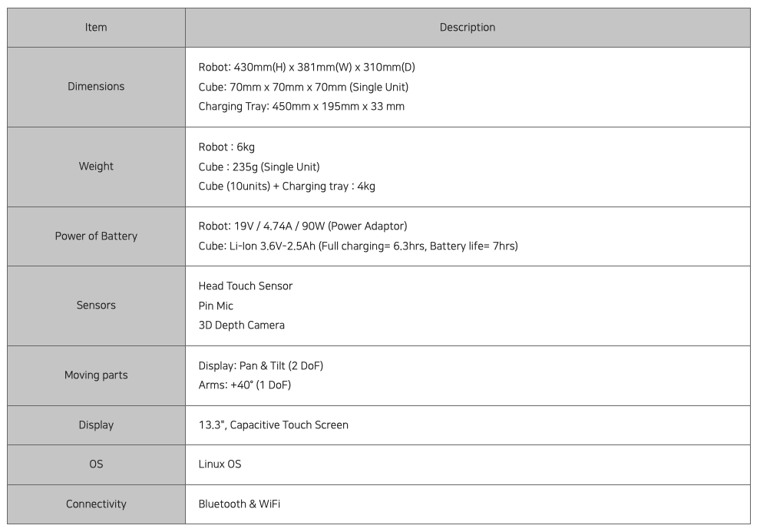Click the "Head Touch Sensor" text
Screen dimensions: 760x532
point(245,286)
